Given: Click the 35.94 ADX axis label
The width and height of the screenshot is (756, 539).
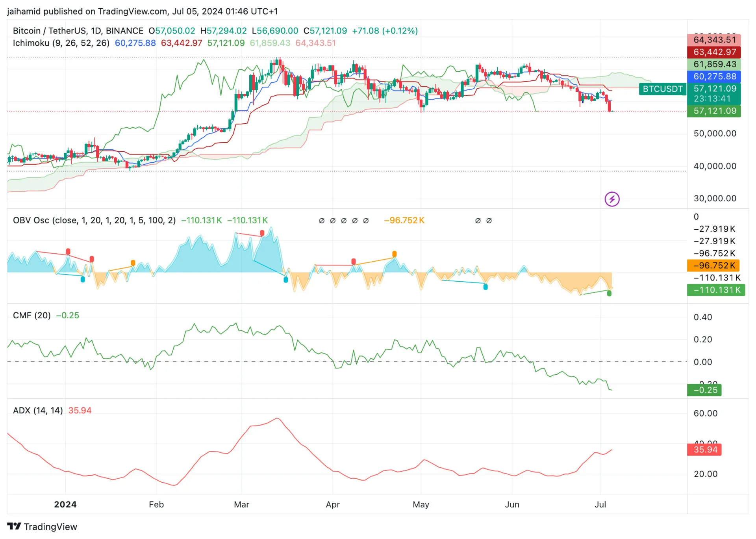Looking at the screenshot, I should [x=704, y=450].
